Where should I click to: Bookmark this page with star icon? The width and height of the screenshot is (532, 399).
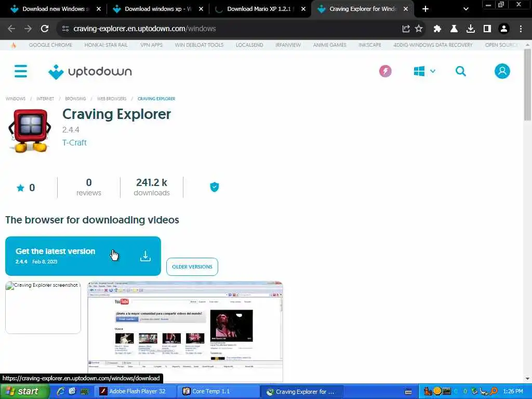coord(419,29)
